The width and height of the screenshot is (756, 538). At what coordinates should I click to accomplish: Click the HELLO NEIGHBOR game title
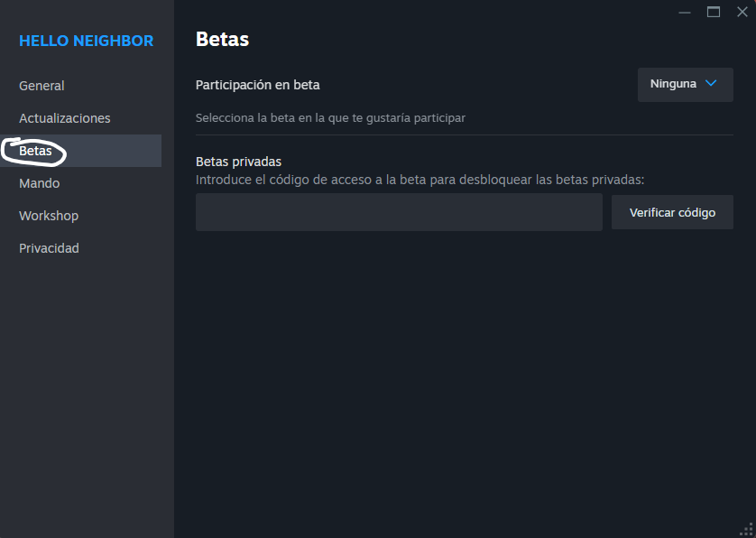tap(87, 41)
